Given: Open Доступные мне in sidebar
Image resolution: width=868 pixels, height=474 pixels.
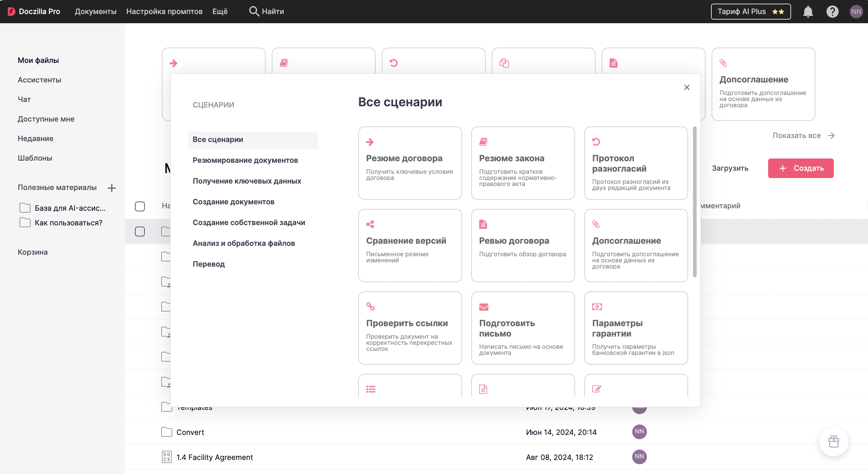Looking at the screenshot, I should tap(46, 119).
